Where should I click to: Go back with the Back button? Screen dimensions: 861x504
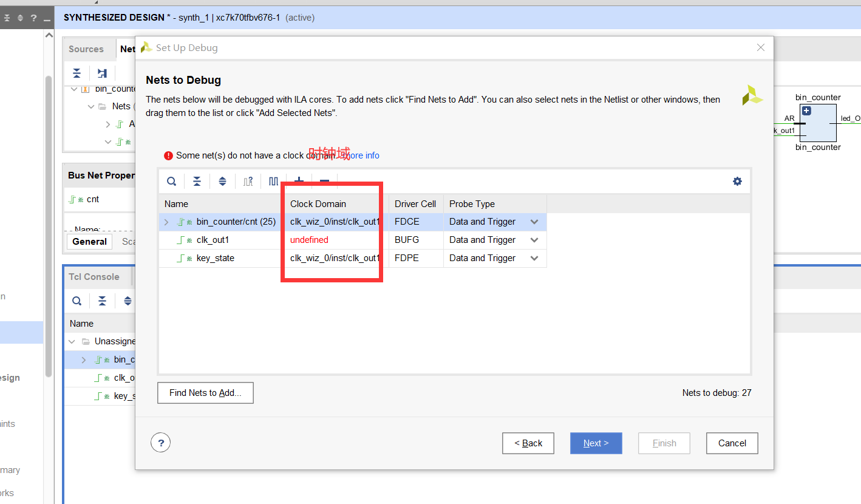[x=528, y=443]
